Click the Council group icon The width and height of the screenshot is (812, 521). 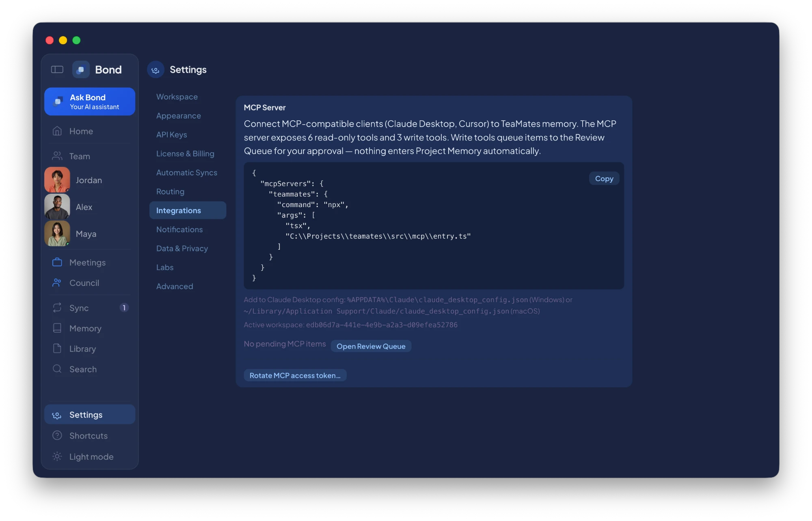[x=57, y=283]
